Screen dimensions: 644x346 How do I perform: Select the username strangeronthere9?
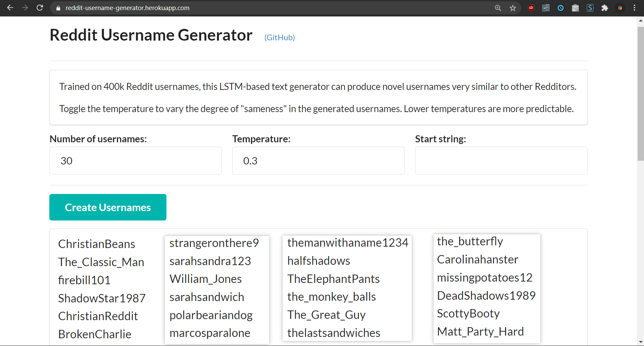click(214, 243)
